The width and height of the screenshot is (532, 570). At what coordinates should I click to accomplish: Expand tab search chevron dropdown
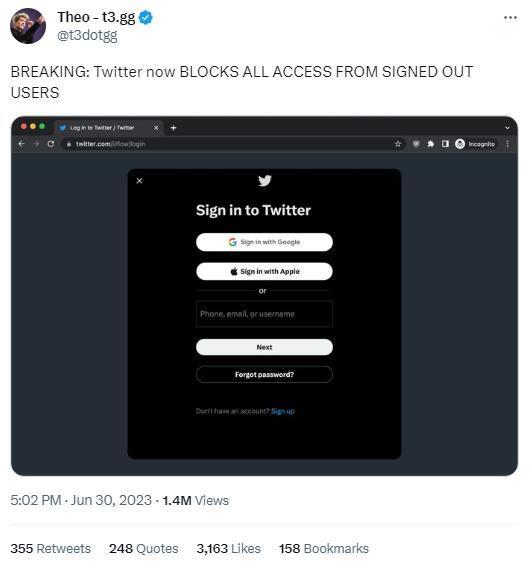click(507, 128)
